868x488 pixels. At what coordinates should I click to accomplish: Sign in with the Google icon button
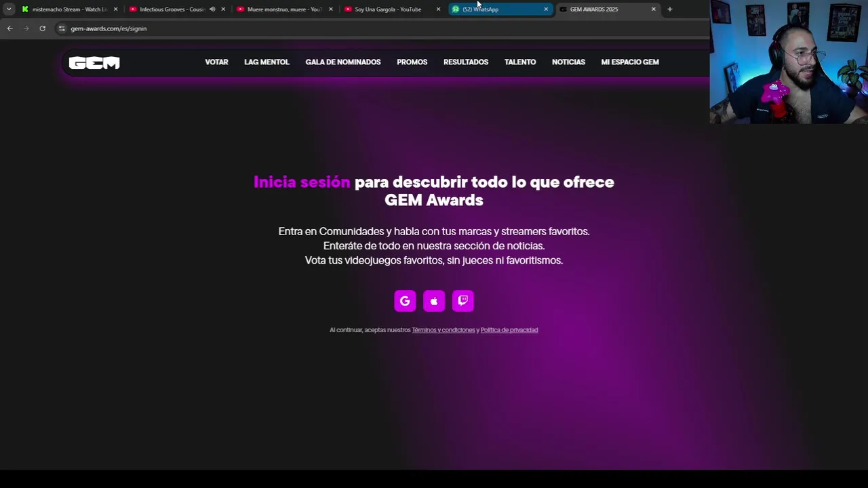tap(405, 301)
